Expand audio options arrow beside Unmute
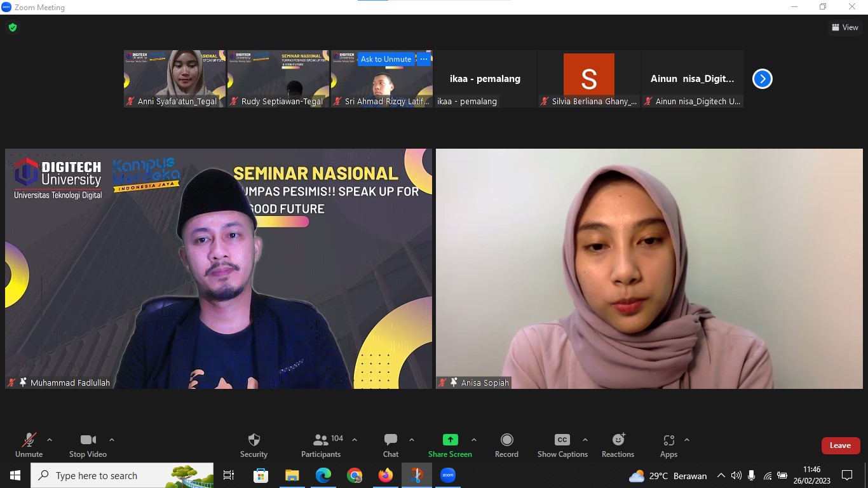The width and height of the screenshot is (868, 488). coord(50,440)
